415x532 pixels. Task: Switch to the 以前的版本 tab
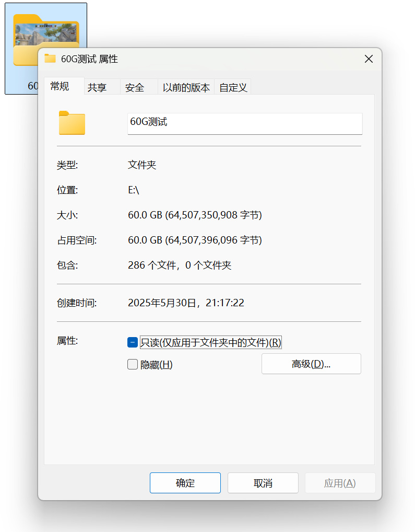tap(186, 88)
